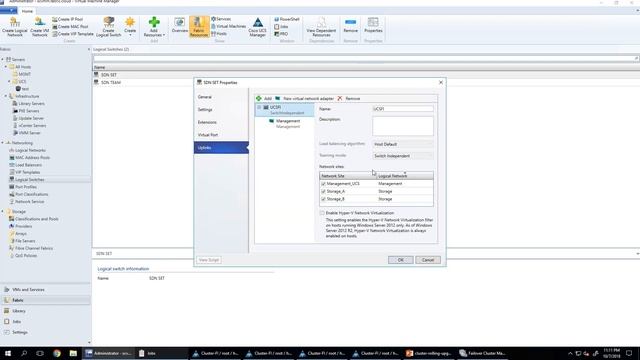
Task: Uncheck the Storage_A network site
Action: click(x=323, y=191)
